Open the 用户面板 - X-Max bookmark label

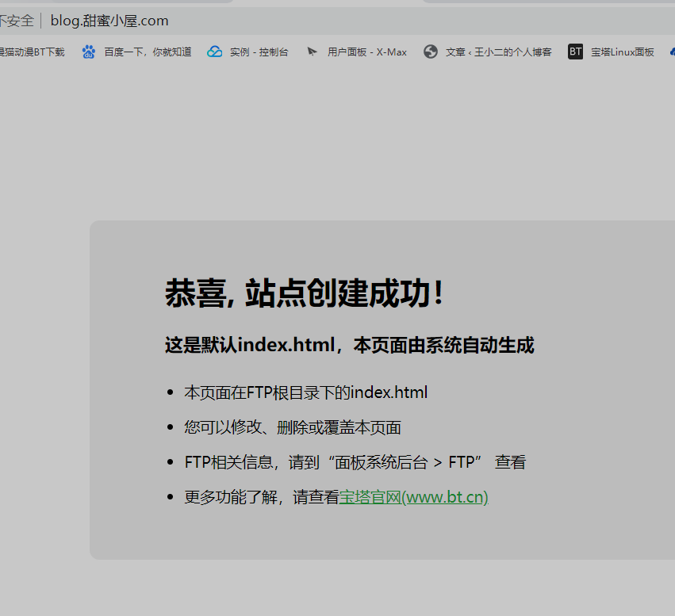(366, 52)
